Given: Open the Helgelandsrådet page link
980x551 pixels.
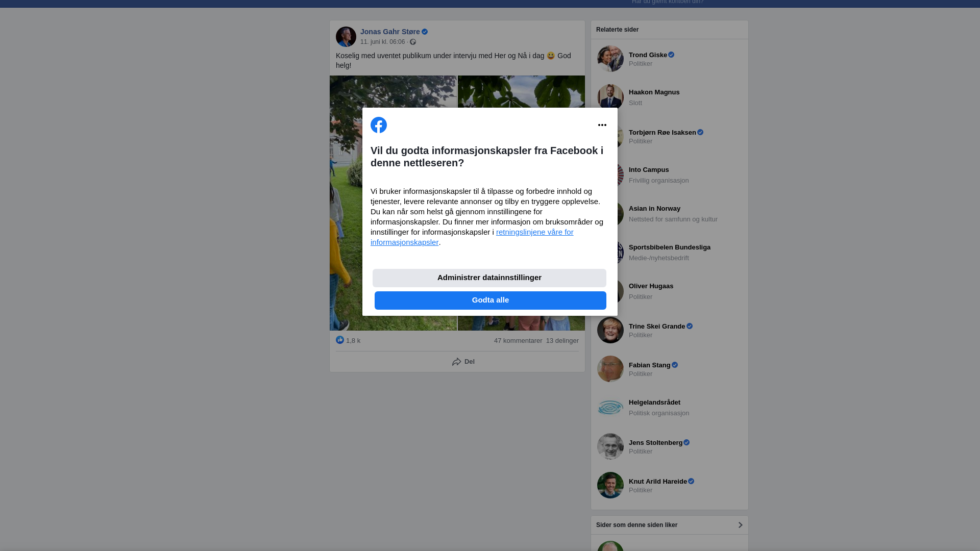Looking at the screenshot, I should click(x=654, y=403).
